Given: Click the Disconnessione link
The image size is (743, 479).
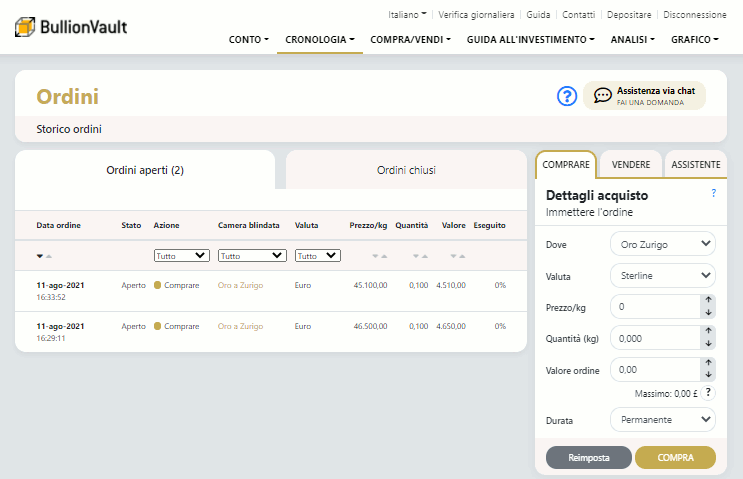Looking at the screenshot, I should [x=695, y=15].
